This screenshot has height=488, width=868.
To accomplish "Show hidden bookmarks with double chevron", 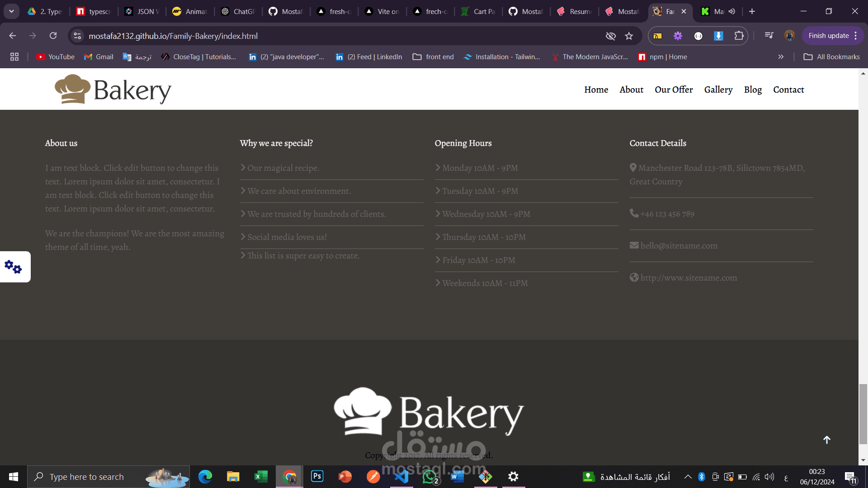I will pos(781,57).
